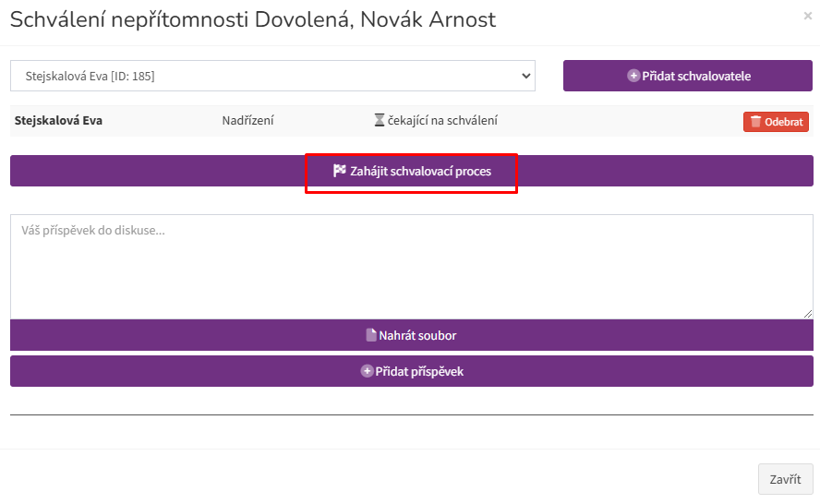Click the čekající na schválení status text
This screenshot has height=504, width=820.
pyautogui.click(x=442, y=120)
